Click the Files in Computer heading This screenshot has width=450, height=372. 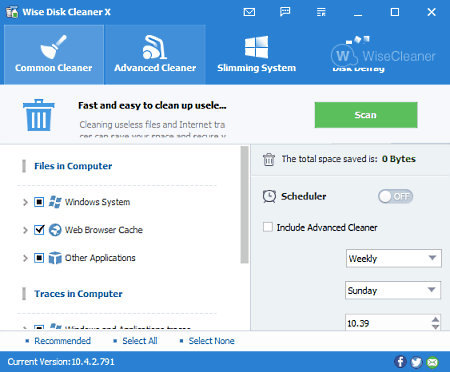pos(73,166)
